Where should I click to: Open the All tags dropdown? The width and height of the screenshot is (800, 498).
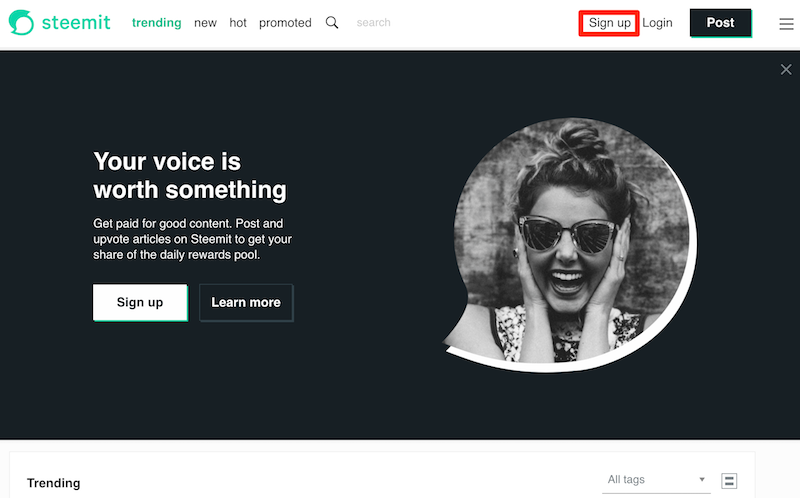click(650, 480)
